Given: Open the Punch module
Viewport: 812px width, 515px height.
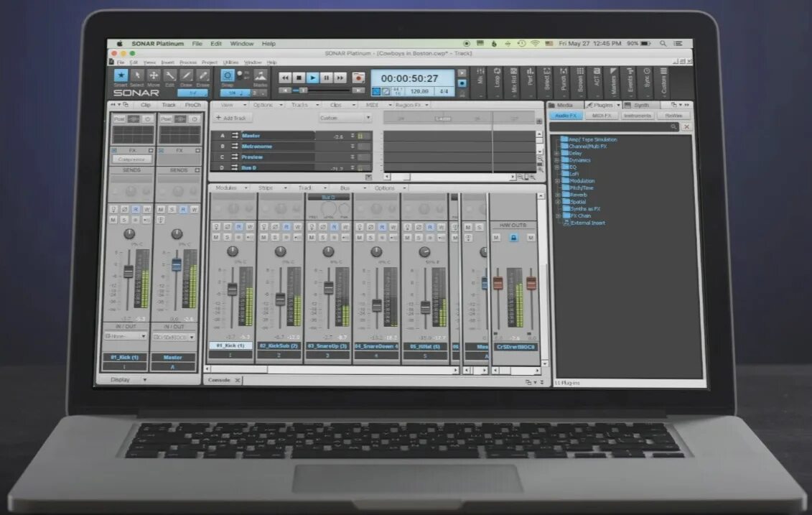Looking at the screenshot, I should pos(564,82).
